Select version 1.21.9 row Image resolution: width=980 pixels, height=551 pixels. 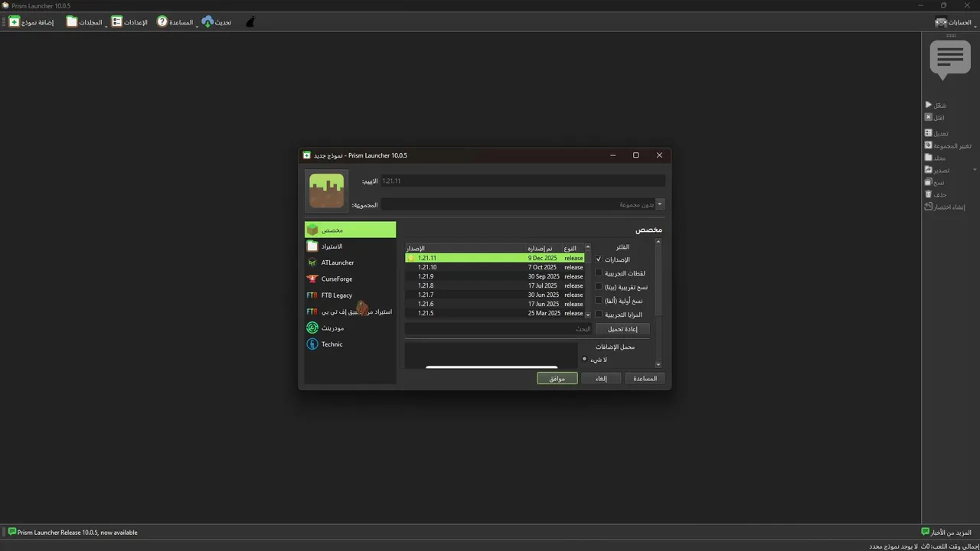point(495,276)
